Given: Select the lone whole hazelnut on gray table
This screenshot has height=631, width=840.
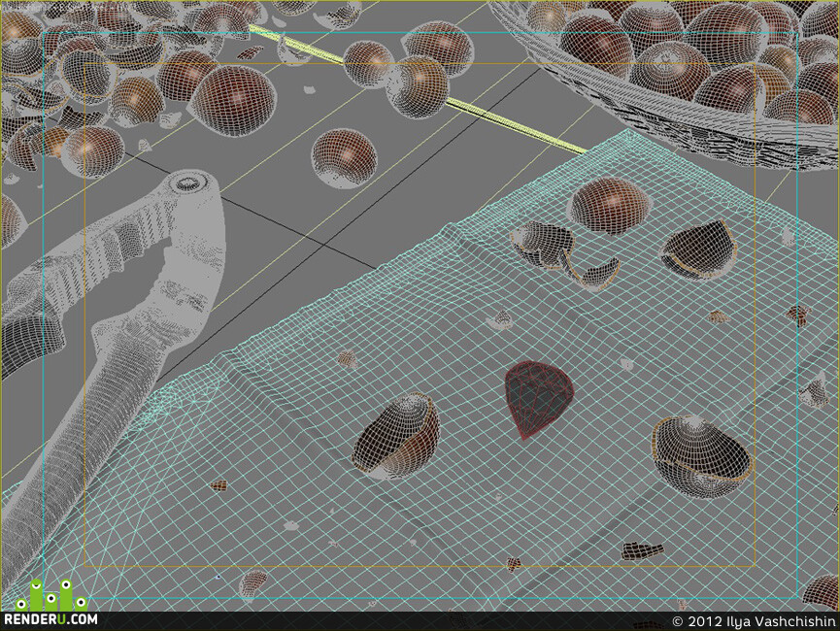Looking at the screenshot, I should point(345,157).
